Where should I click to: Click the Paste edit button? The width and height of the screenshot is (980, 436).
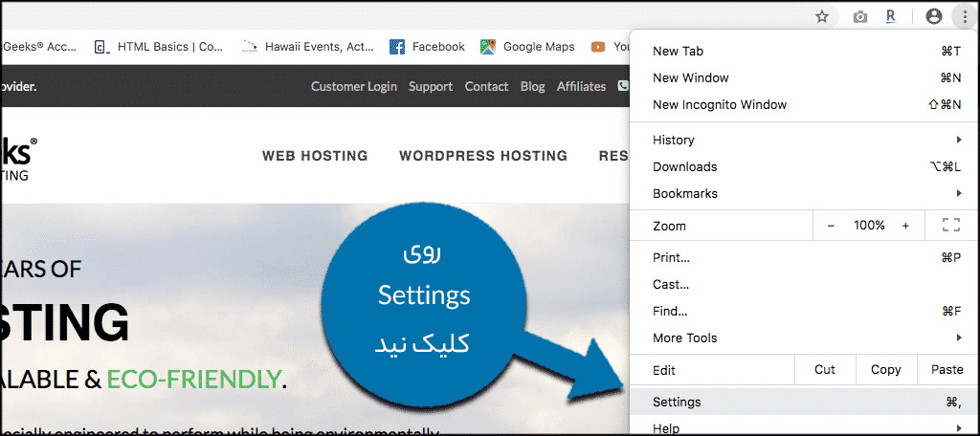point(947,370)
